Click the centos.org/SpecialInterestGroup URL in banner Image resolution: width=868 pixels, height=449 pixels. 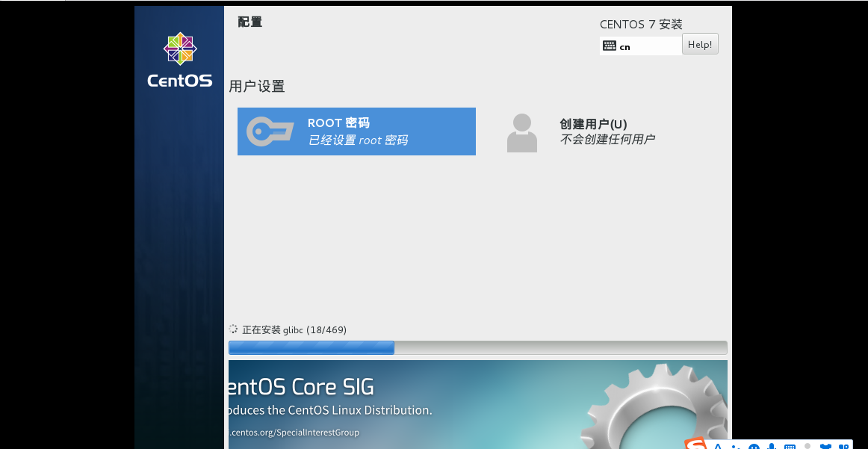pyautogui.click(x=294, y=433)
